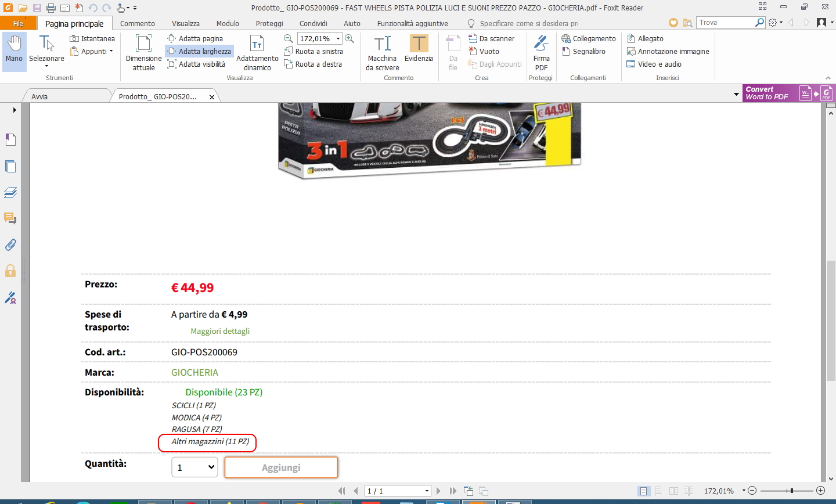Zoom in with the ribbon magnifier plus
836x504 pixels.
349,38
